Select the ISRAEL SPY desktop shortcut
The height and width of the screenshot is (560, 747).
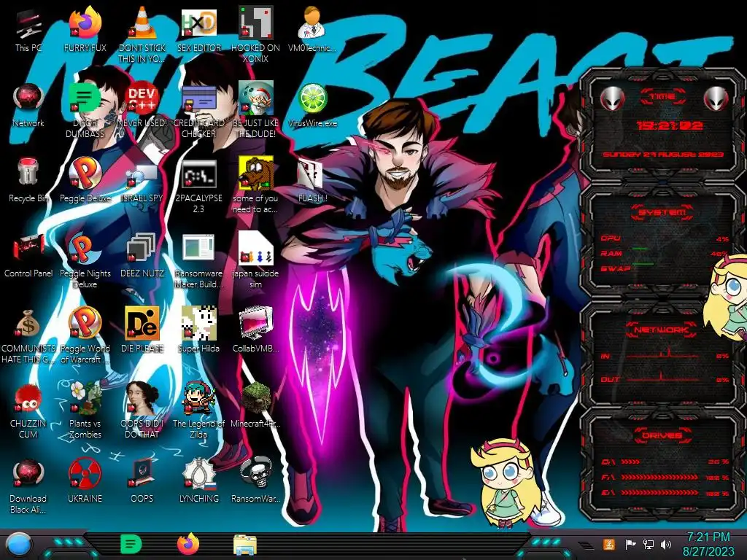click(142, 183)
